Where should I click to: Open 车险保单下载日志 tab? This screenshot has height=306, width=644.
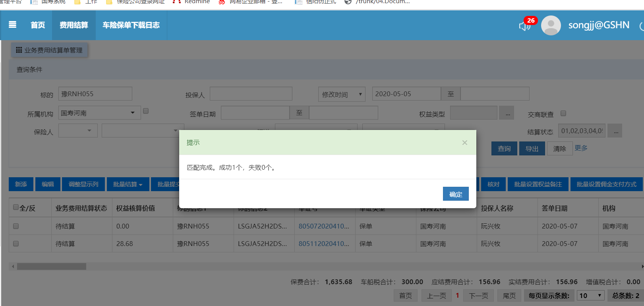click(x=131, y=25)
